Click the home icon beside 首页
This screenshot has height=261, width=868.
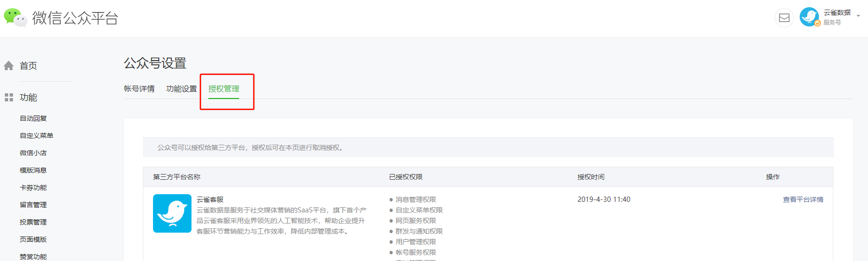click(x=9, y=66)
